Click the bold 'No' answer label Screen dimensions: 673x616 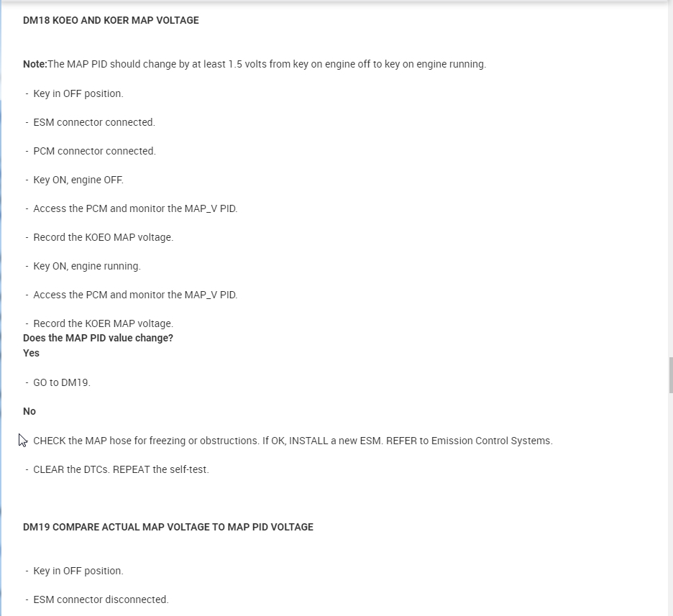(x=29, y=411)
